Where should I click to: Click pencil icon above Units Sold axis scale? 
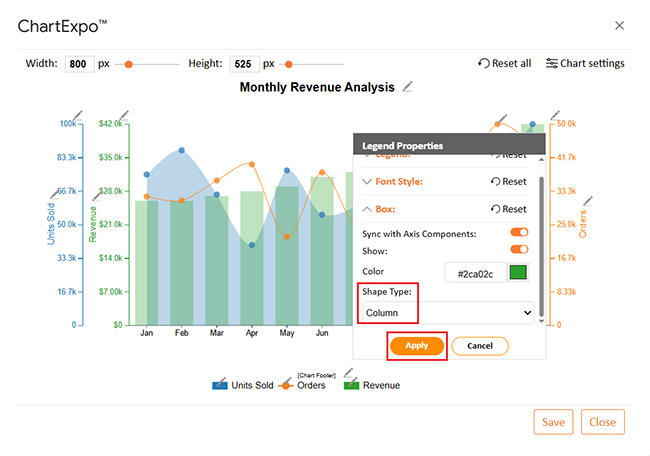[79, 116]
